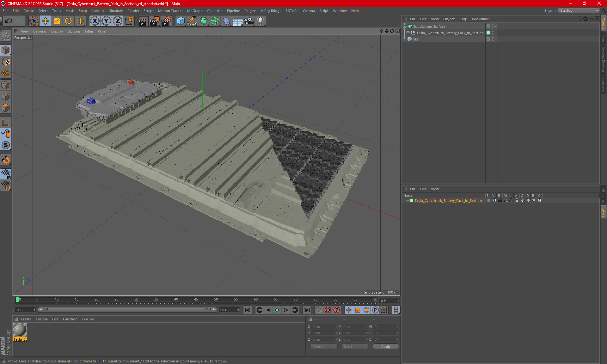The height and width of the screenshot is (364, 607).
Task: Toggle Y axis lock
Action: tap(106, 21)
